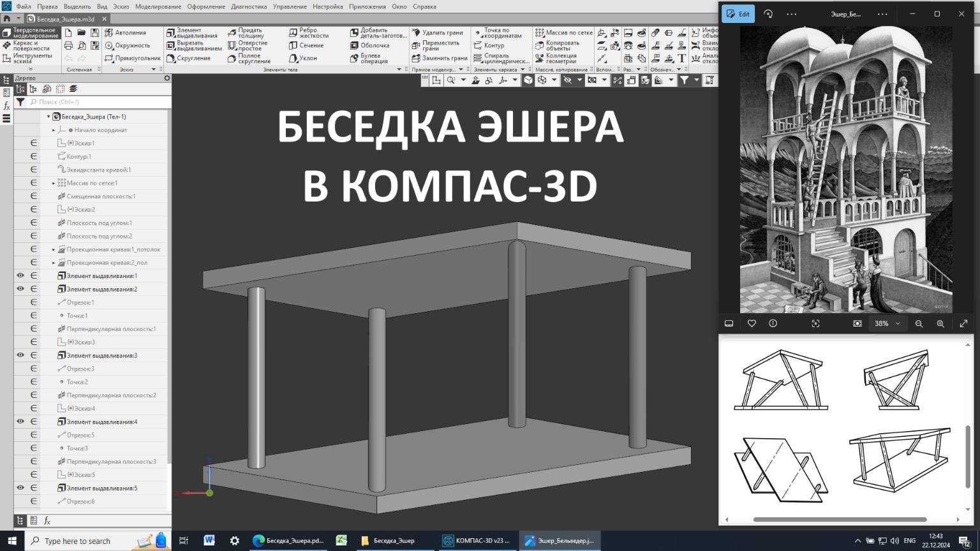980x551 pixels.
Task: Switch to Каркас и поверхности toolset
Action: click(30, 45)
